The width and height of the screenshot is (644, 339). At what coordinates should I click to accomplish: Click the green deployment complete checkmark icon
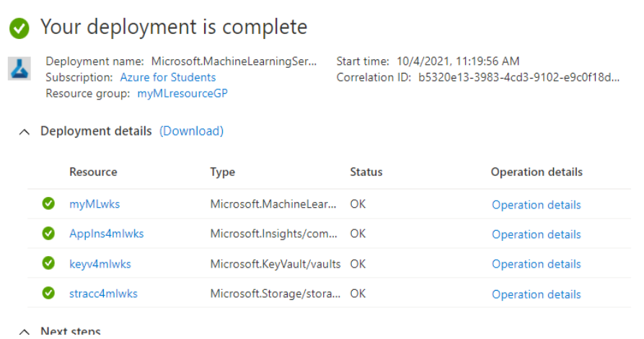tap(19, 28)
